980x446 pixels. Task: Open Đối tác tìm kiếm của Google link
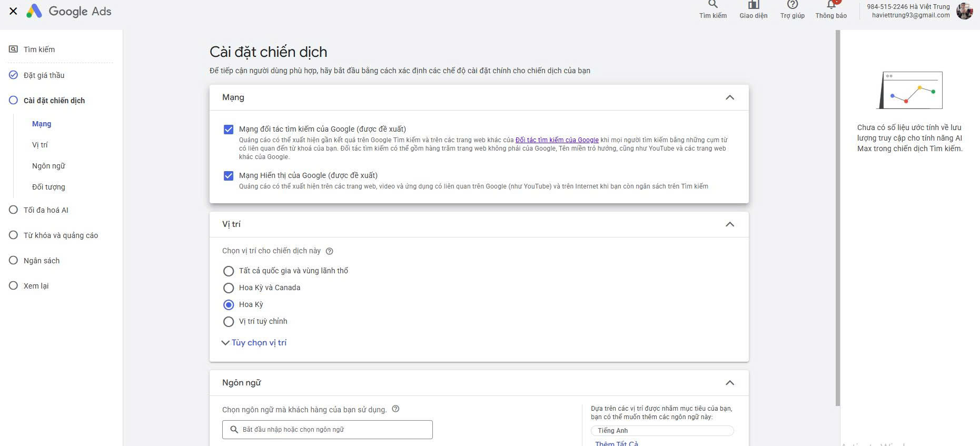(x=557, y=140)
